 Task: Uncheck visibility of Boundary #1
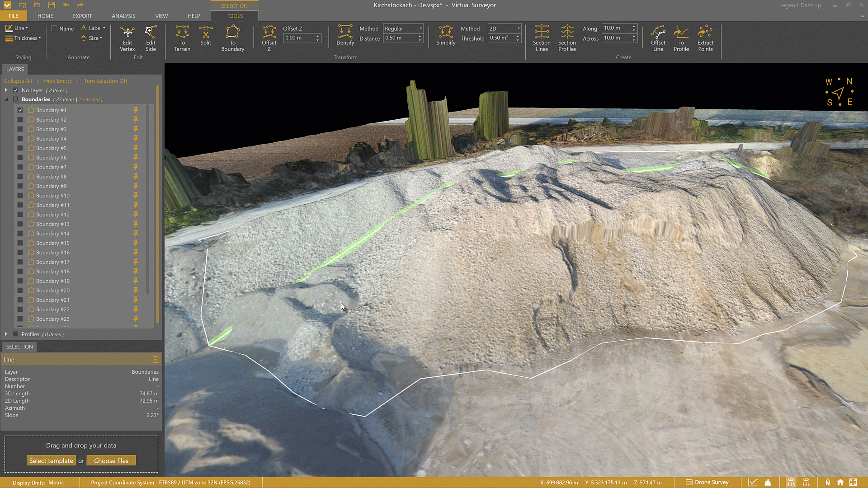(20, 110)
